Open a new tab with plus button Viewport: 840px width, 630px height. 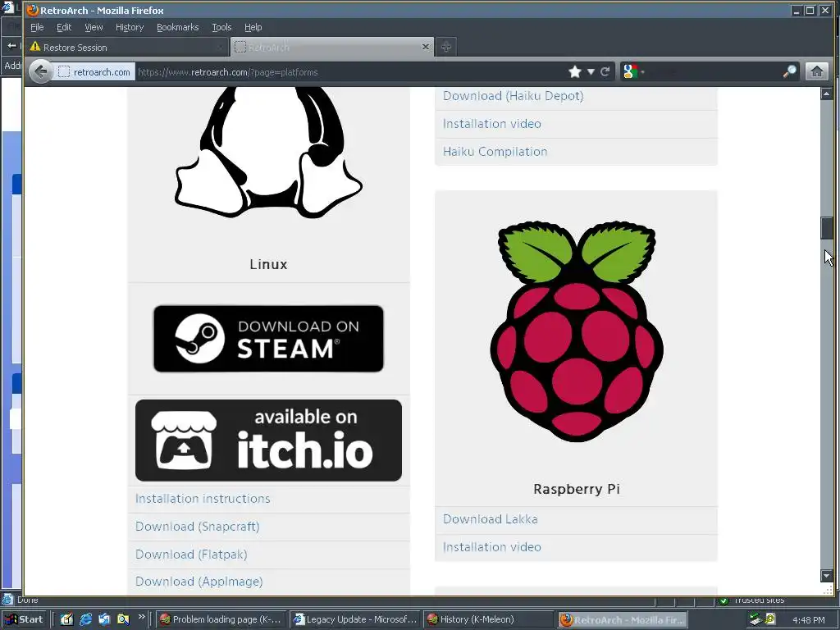coord(445,47)
